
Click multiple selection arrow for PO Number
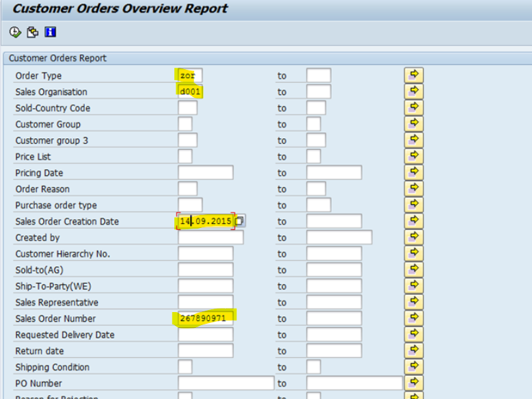pyautogui.click(x=414, y=383)
